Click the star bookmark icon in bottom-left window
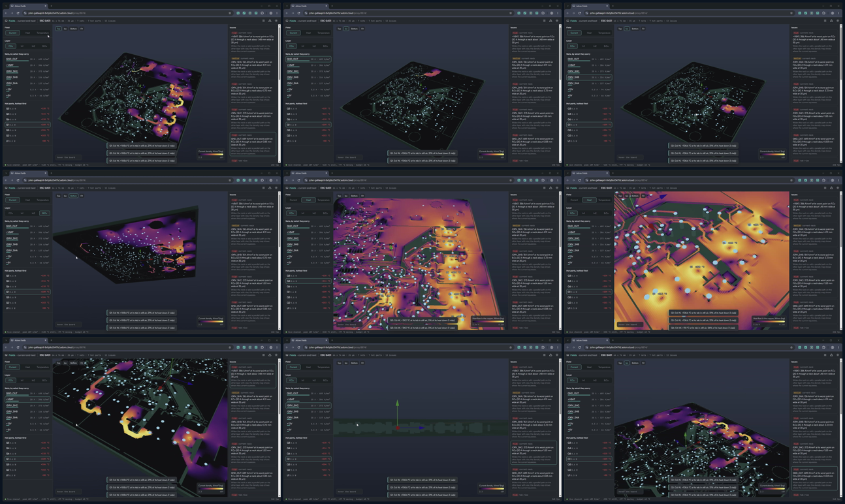Image resolution: width=845 pixels, height=504 pixels. coord(229,347)
